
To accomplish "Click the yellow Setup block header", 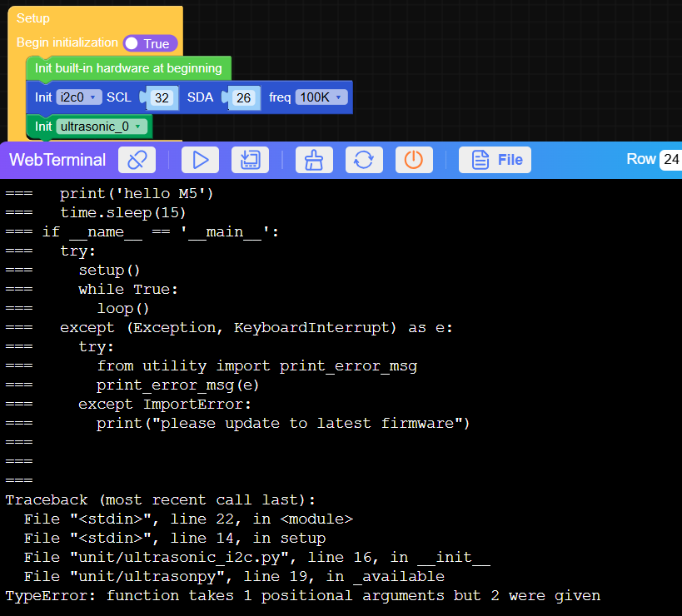I will (x=33, y=18).
